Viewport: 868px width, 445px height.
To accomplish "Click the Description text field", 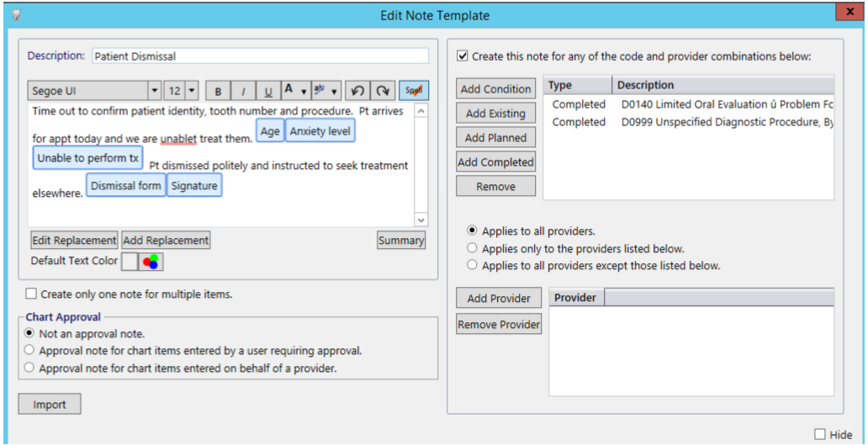I will [x=260, y=56].
